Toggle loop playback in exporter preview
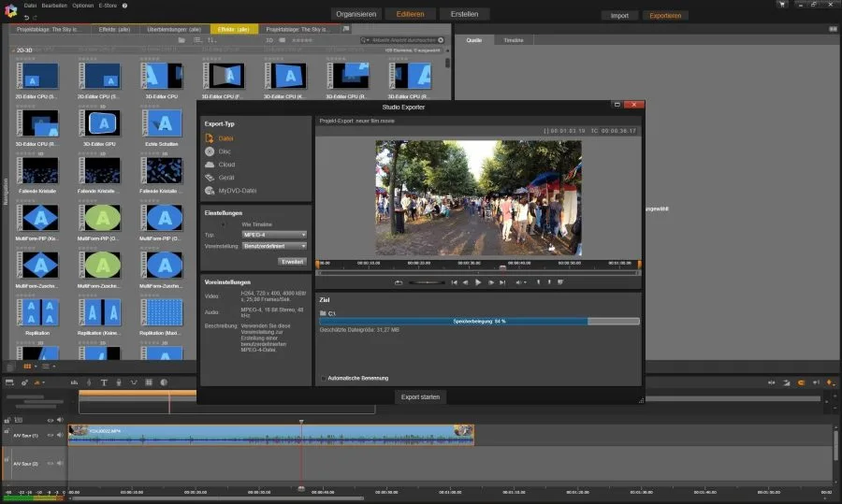The image size is (842, 504). tap(399, 282)
